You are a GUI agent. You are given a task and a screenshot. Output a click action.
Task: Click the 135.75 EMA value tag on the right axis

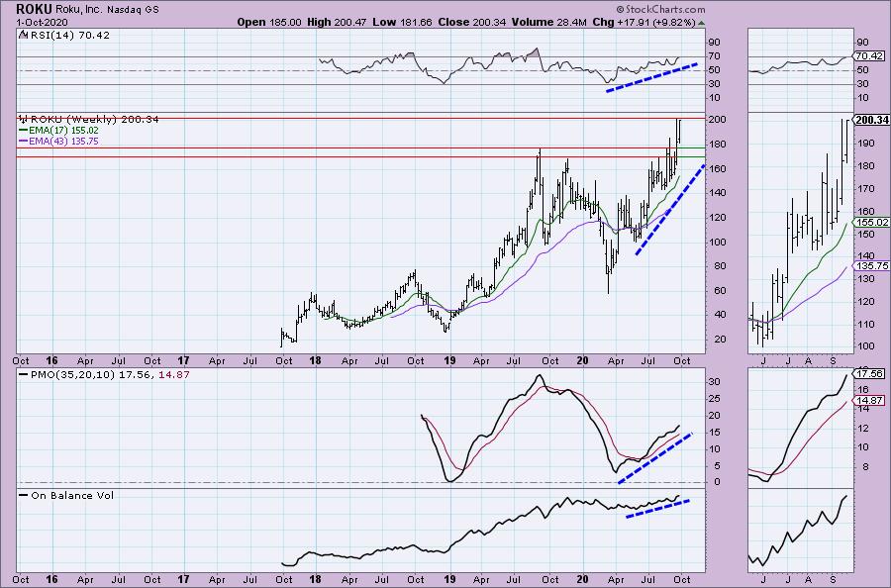(x=871, y=265)
